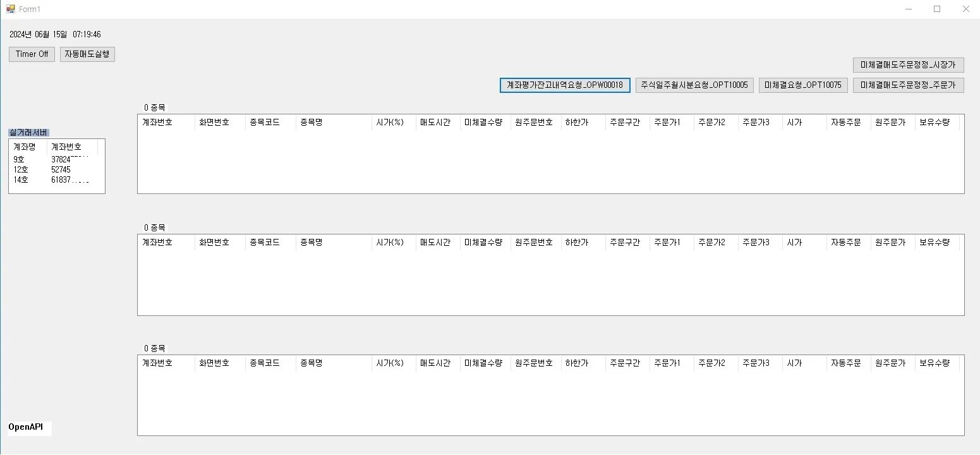Click 주문가1 header in the bottom table
Viewport: 980px width, 455px height.
[672, 363]
